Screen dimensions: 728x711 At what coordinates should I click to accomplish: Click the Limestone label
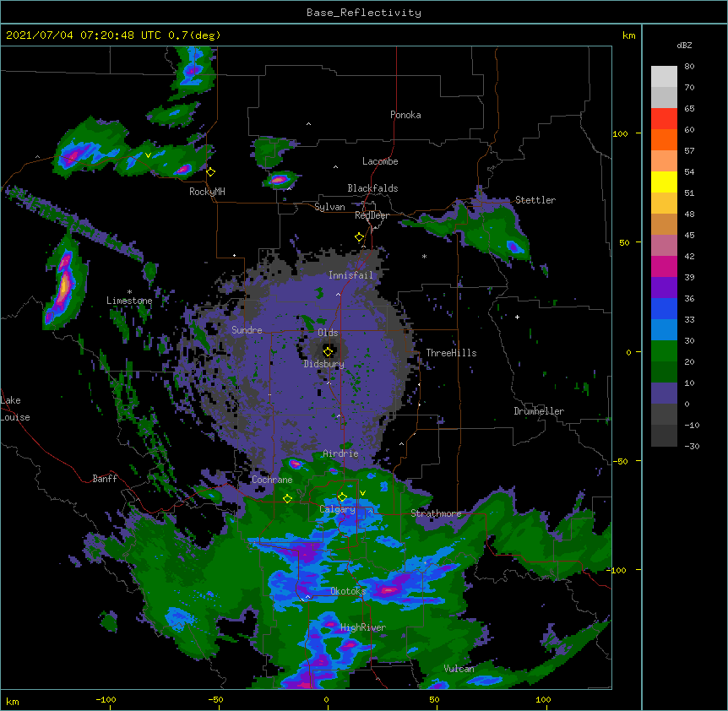click(x=129, y=301)
